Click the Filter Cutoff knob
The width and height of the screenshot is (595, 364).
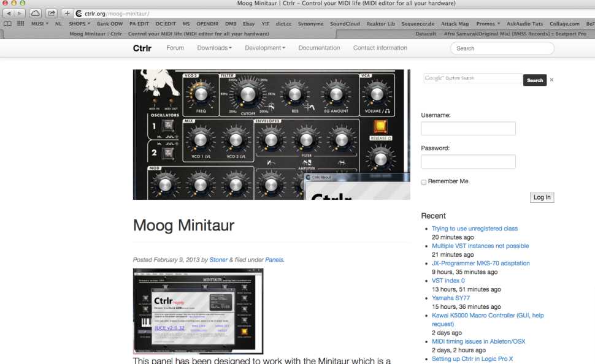coord(247,94)
